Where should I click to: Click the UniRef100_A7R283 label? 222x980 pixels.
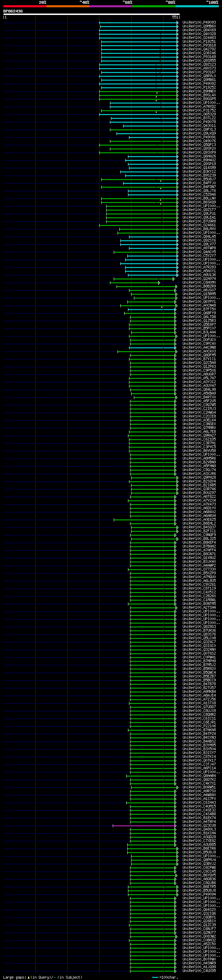click(199, 267)
